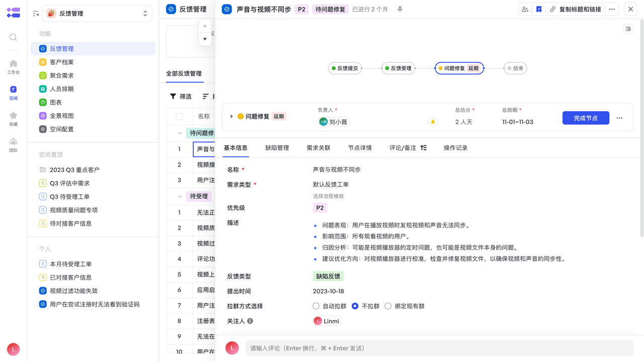Select the 绑定现有群 radio option
This screenshot has height=362, width=644.
(x=388, y=306)
